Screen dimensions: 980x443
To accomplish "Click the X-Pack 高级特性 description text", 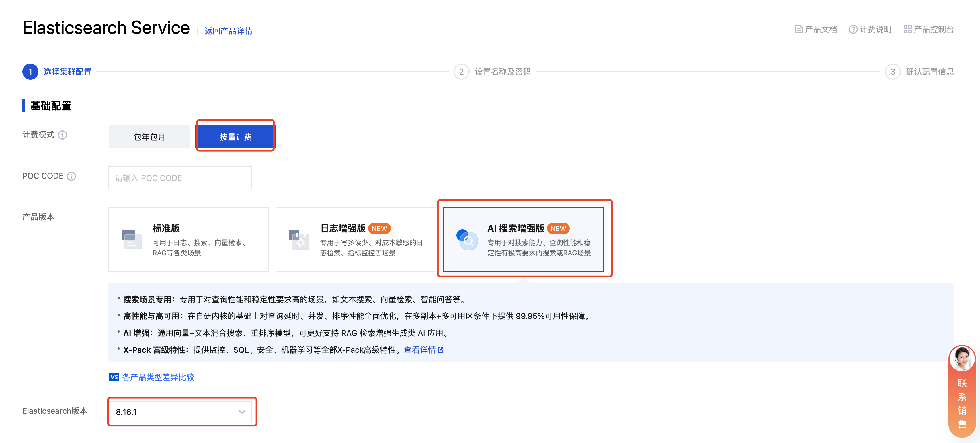I will coord(262,350).
